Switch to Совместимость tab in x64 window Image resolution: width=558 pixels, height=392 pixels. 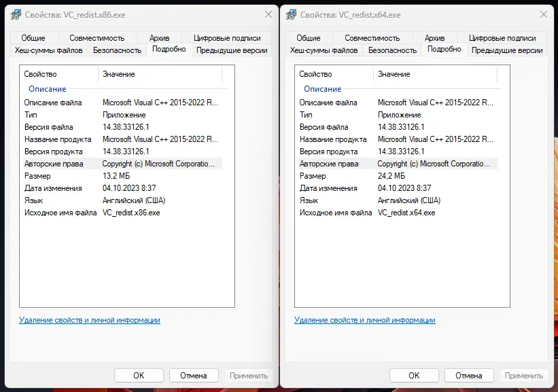(372, 38)
